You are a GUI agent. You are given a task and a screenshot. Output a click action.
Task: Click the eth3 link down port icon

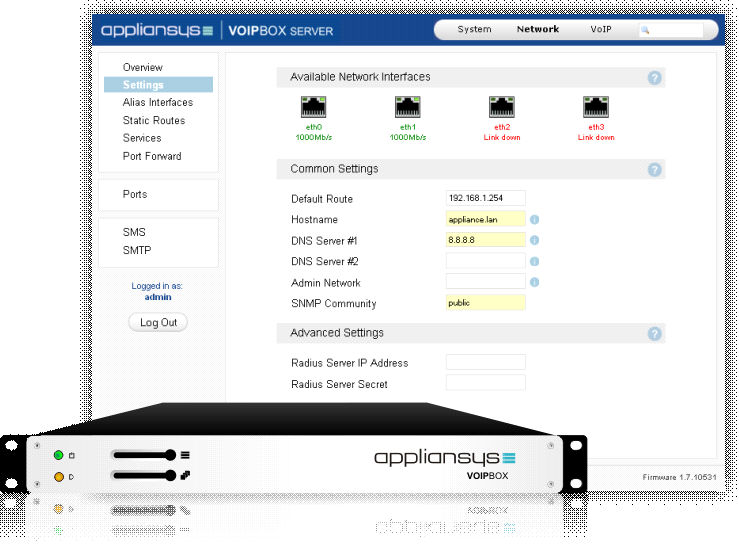(596, 107)
